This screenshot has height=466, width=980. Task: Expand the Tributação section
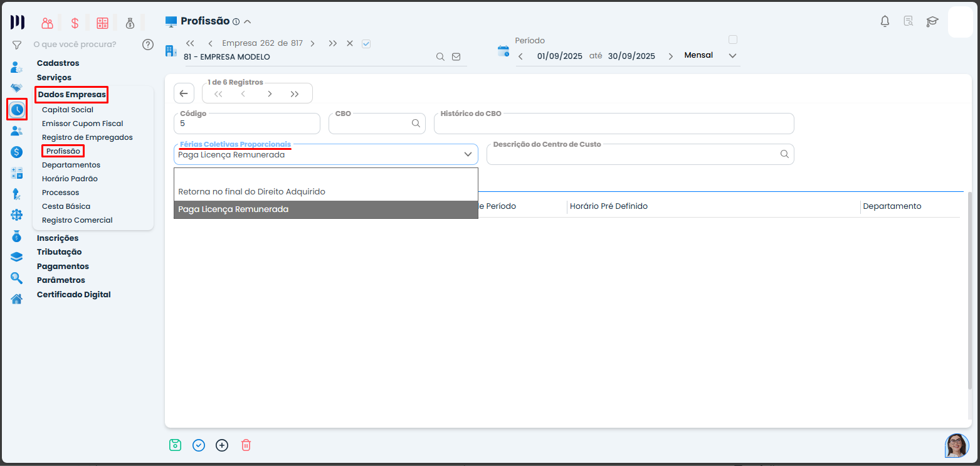(x=59, y=252)
